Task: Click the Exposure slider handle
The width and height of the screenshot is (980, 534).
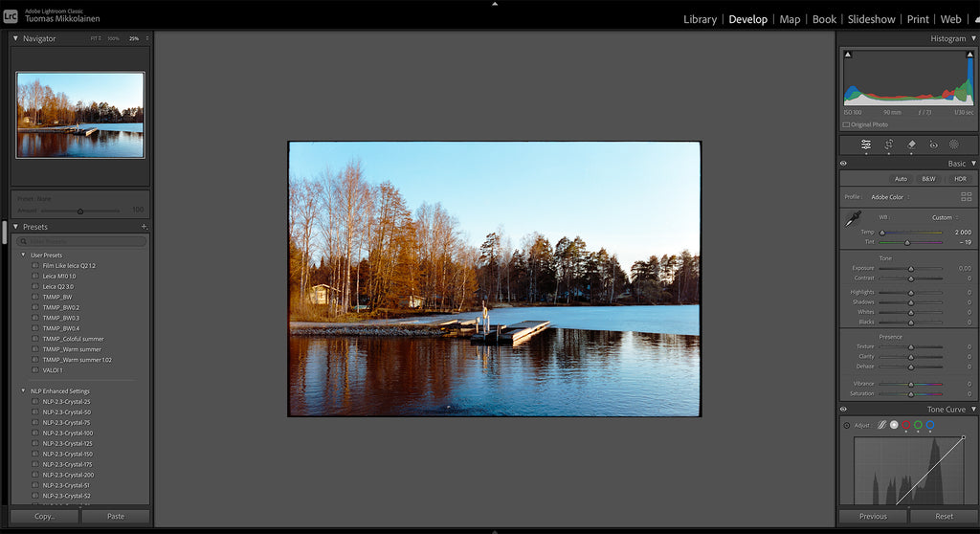Action: [910, 269]
